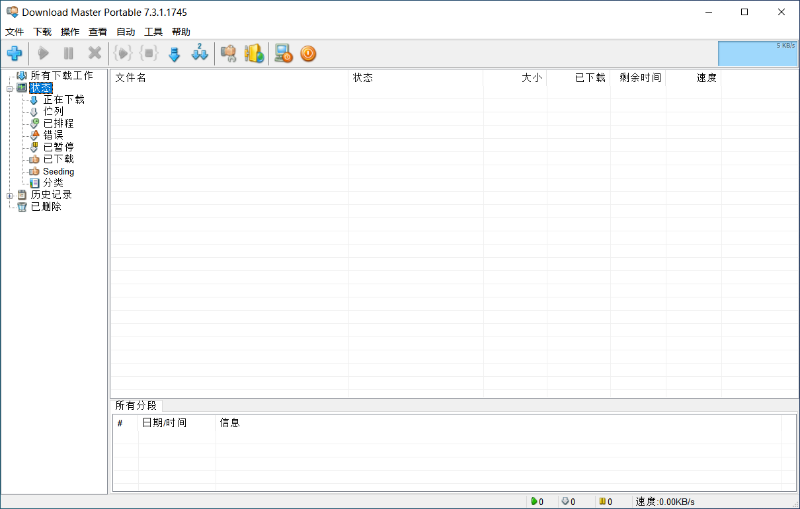Click the Download Master title bar app icon
The width and height of the screenshot is (800, 509).
pyautogui.click(x=12, y=12)
